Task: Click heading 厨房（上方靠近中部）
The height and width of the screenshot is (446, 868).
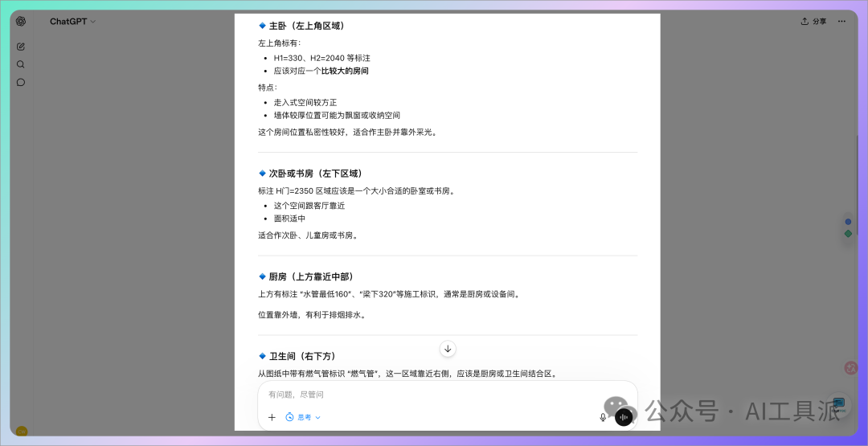Action: coord(312,276)
